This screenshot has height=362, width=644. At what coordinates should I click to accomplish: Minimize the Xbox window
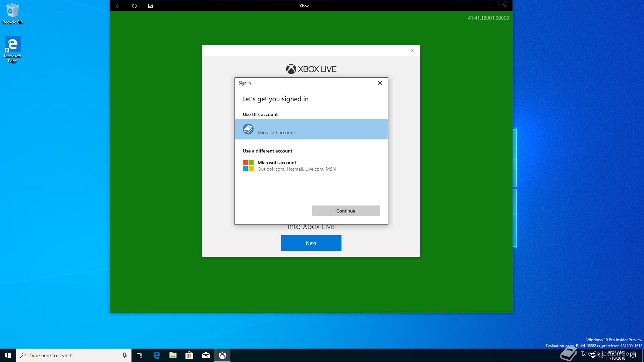474,6
